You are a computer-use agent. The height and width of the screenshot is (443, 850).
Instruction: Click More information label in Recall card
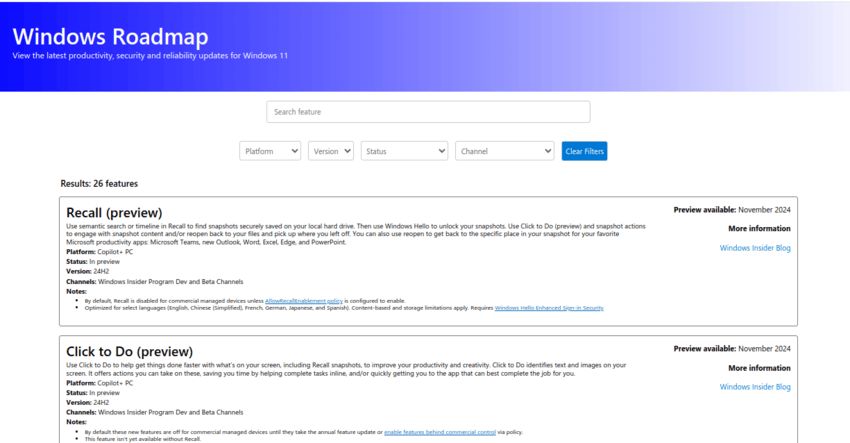(x=759, y=229)
